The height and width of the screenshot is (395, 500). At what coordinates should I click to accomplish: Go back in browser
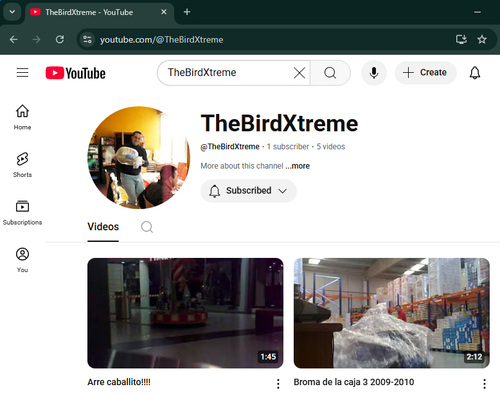(x=14, y=40)
